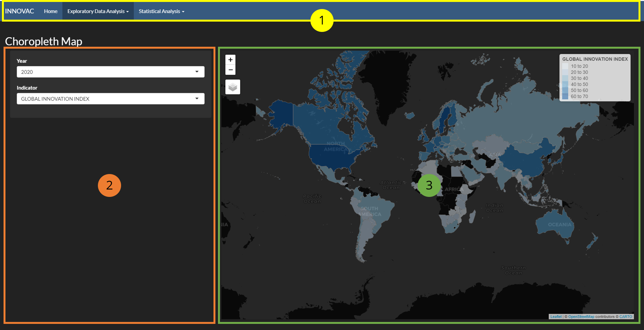
Task: Open the Exploratory Data Analysis menu
Action: pyautogui.click(x=98, y=11)
